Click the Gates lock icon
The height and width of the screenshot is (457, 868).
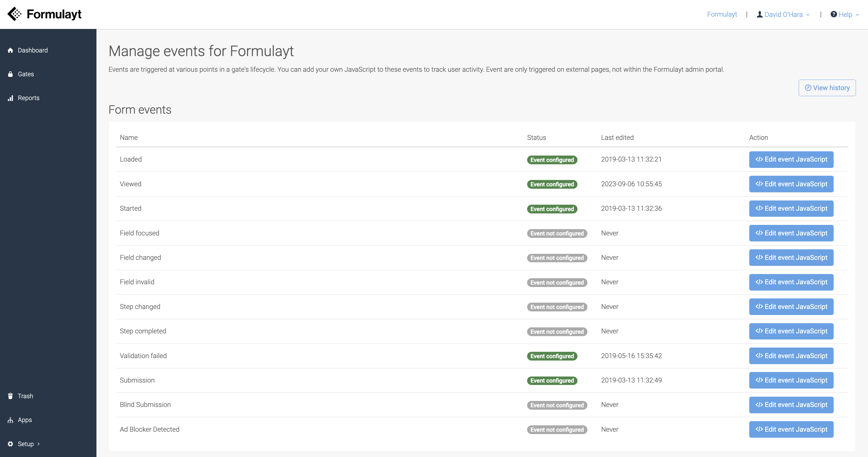[x=11, y=74]
